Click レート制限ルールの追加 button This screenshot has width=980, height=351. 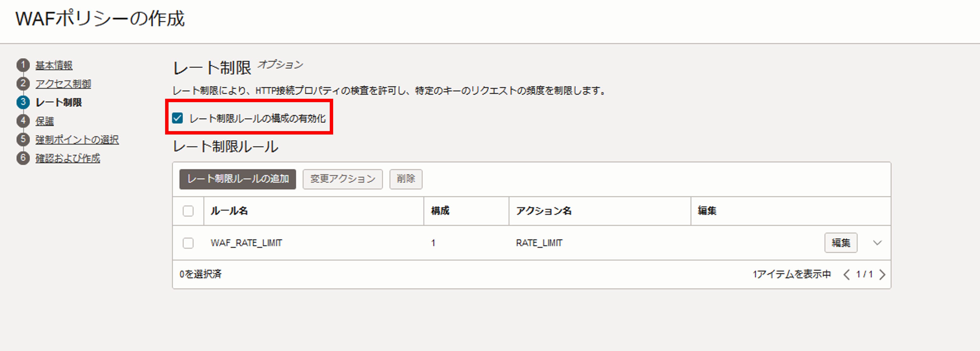[x=238, y=179]
